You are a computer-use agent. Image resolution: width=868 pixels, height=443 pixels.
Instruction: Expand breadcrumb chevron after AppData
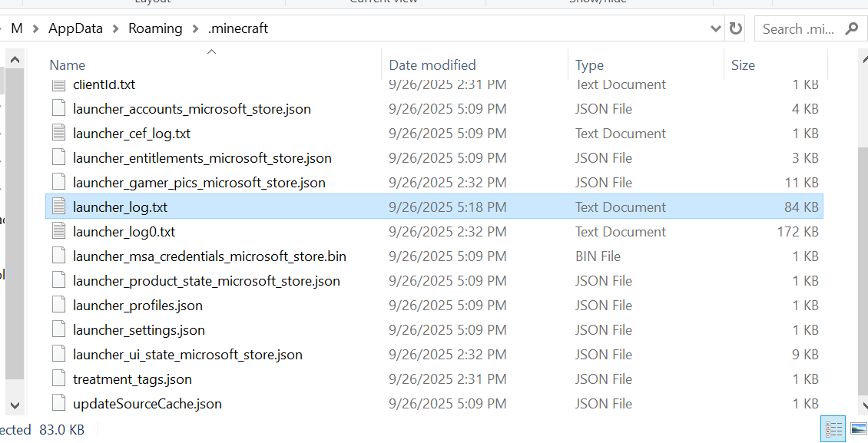(x=116, y=28)
